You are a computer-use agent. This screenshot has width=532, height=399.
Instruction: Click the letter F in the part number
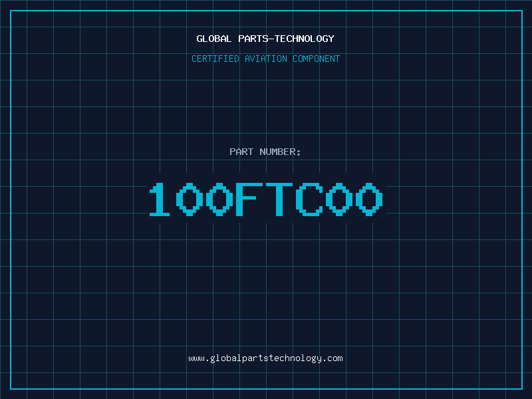(x=249, y=199)
